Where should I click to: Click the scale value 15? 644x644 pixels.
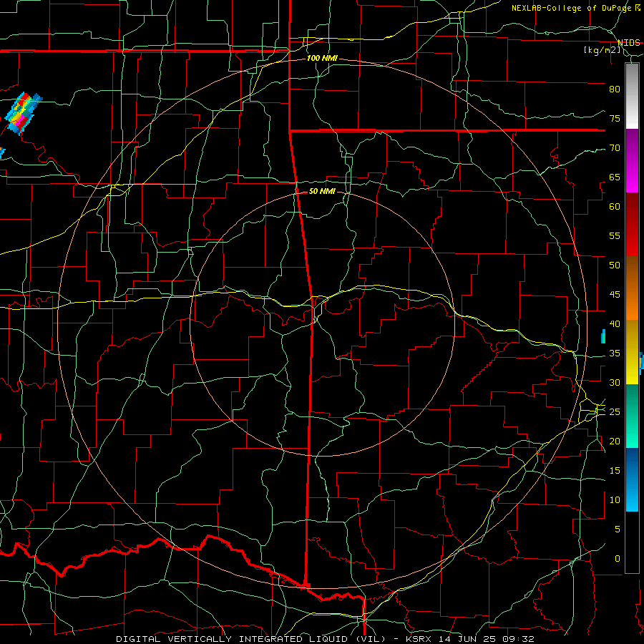tap(615, 471)
